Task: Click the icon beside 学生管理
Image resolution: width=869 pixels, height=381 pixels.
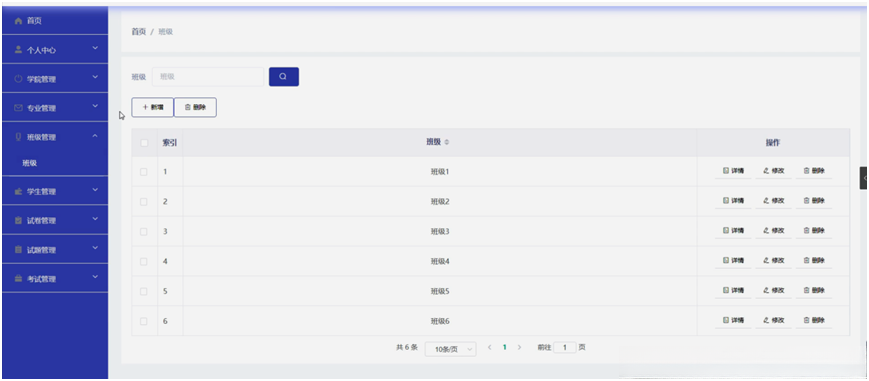Action: point(18,191)
